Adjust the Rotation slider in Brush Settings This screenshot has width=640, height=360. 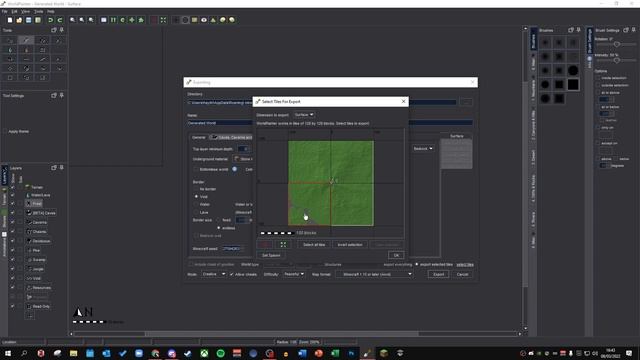tap(616, 44)
